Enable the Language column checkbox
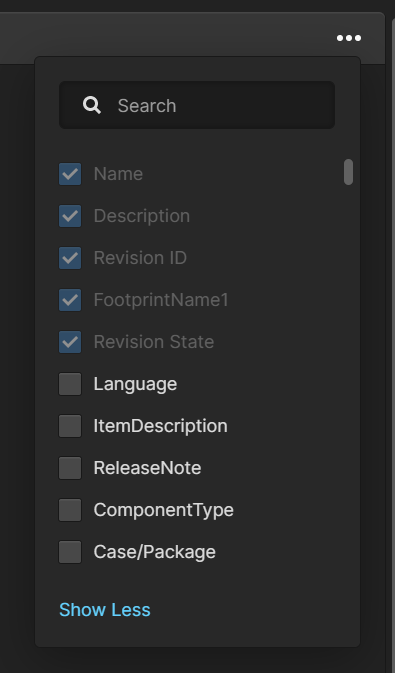The width and height of the screenshot is (395, 673). (70, 384)
